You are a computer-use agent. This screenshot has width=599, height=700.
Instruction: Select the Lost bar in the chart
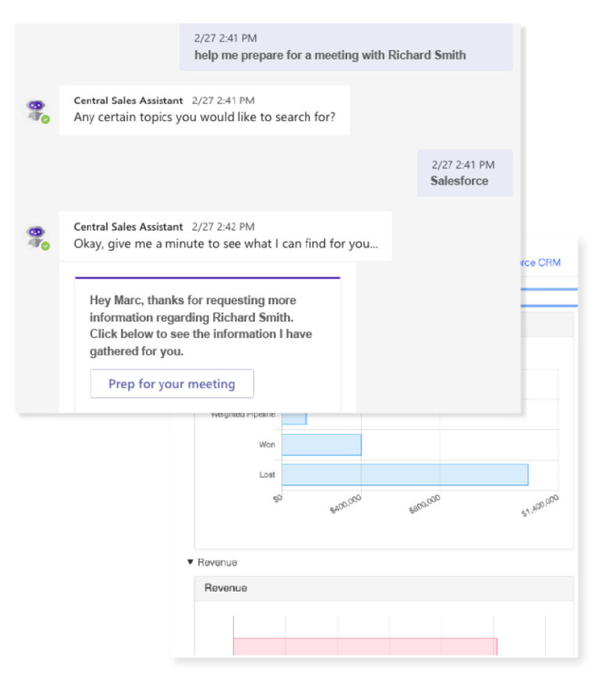tap(404, 474)
